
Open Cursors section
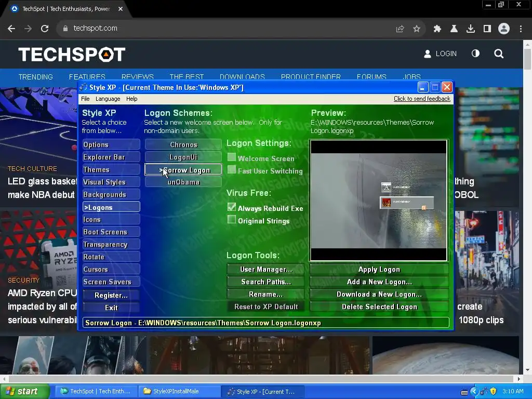coord(111,269)
